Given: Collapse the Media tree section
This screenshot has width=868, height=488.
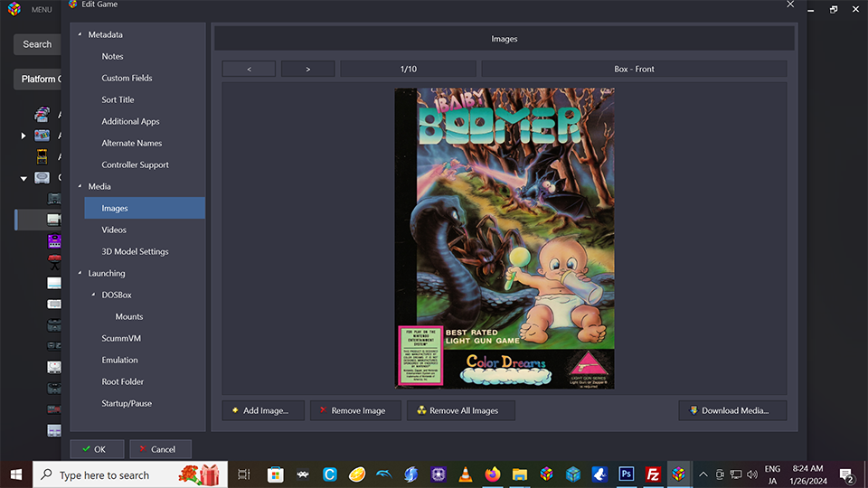Looking at the screenshot, I should pos(80,186).
